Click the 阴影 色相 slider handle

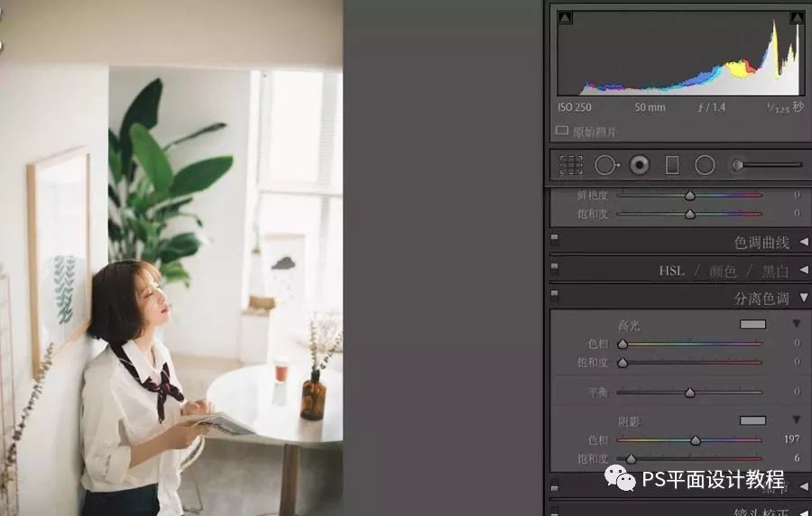coord(696,440)
